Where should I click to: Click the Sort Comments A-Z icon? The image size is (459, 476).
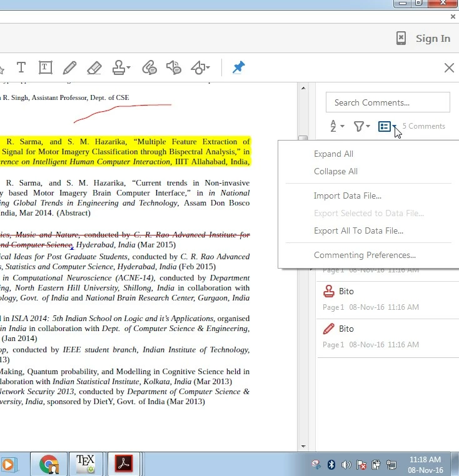pos(333,126)
